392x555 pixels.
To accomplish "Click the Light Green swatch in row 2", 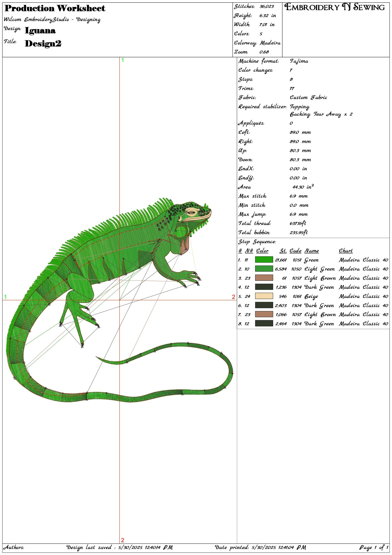I will [264, 269].
